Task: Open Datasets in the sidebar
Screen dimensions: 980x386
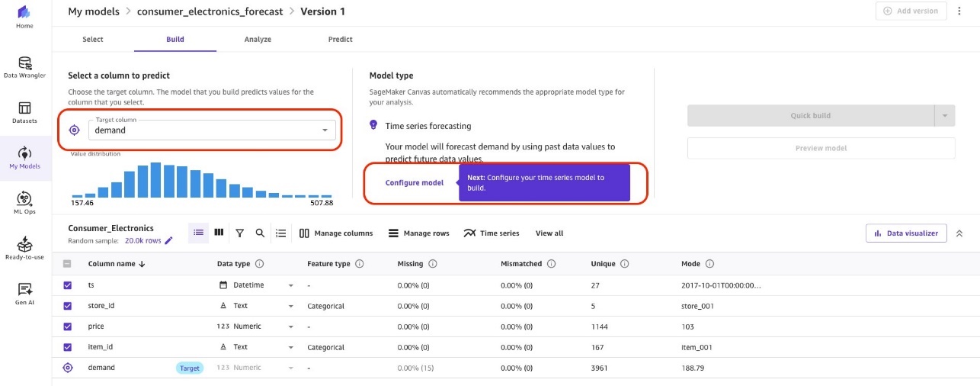Action: click(x=24, y=113)
